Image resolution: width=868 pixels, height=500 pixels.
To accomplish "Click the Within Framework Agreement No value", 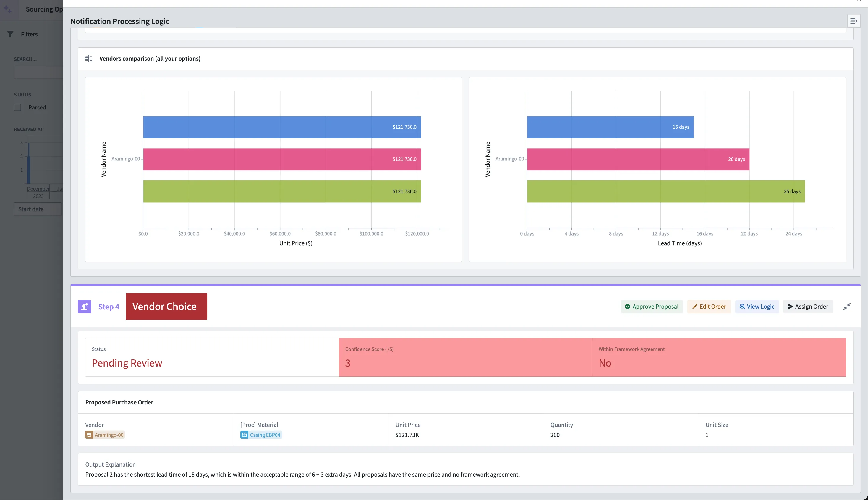I will coord(605,363).
